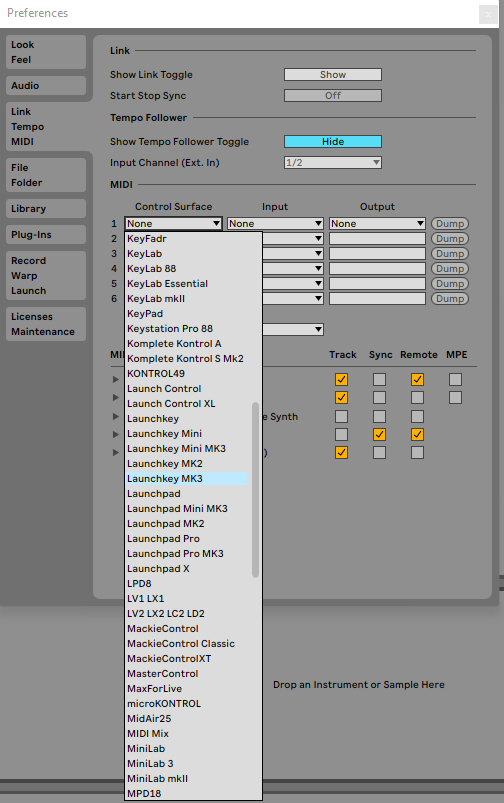This screenshot has width=504, height=803.
Task: Enable Track checkbox in the Synth row
Action: pyautogui.click(x=341, y=416)
